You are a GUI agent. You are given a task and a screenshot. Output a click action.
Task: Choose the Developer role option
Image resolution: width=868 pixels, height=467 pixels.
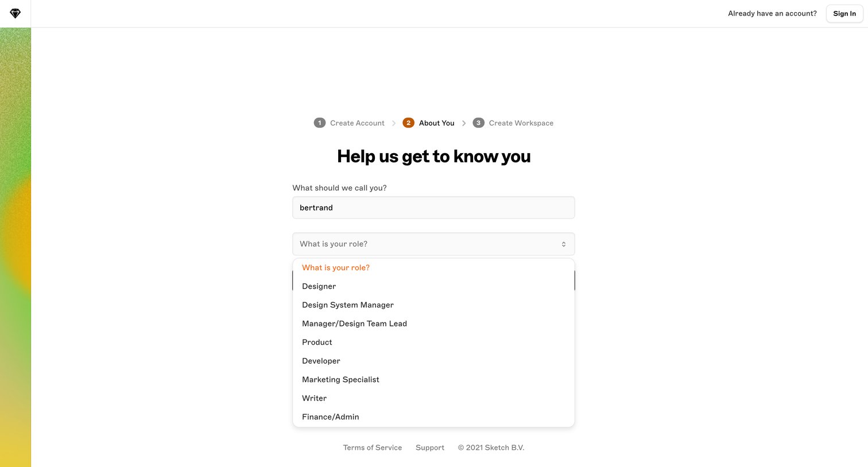[x=433, y=361]
